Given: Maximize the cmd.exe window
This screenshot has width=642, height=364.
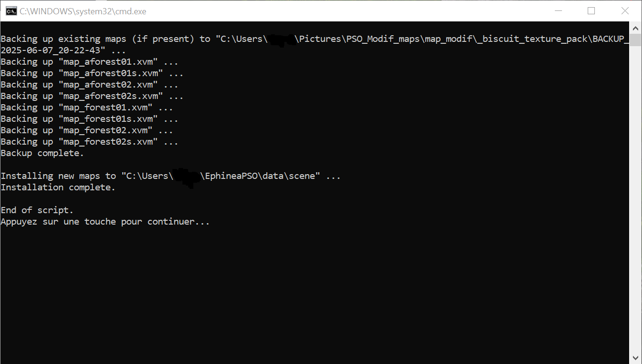Looking at the screenshot, I should click(x=592, y=11).
